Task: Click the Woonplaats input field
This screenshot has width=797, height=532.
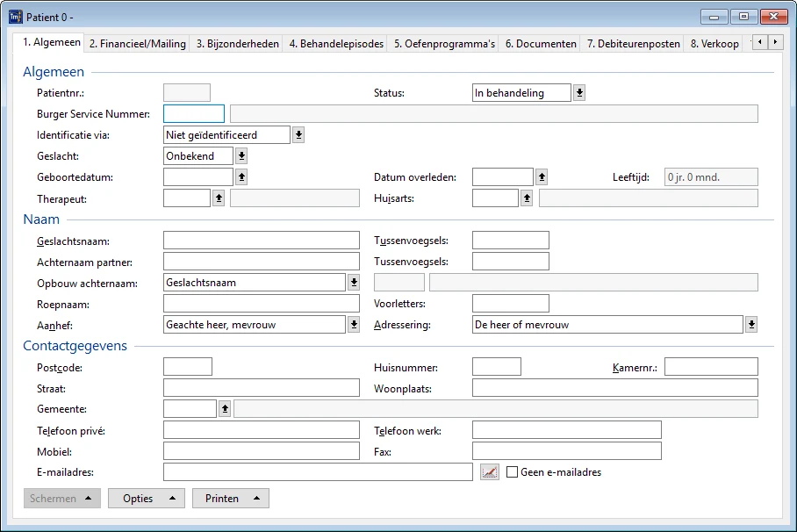Action: pos(615,387)
